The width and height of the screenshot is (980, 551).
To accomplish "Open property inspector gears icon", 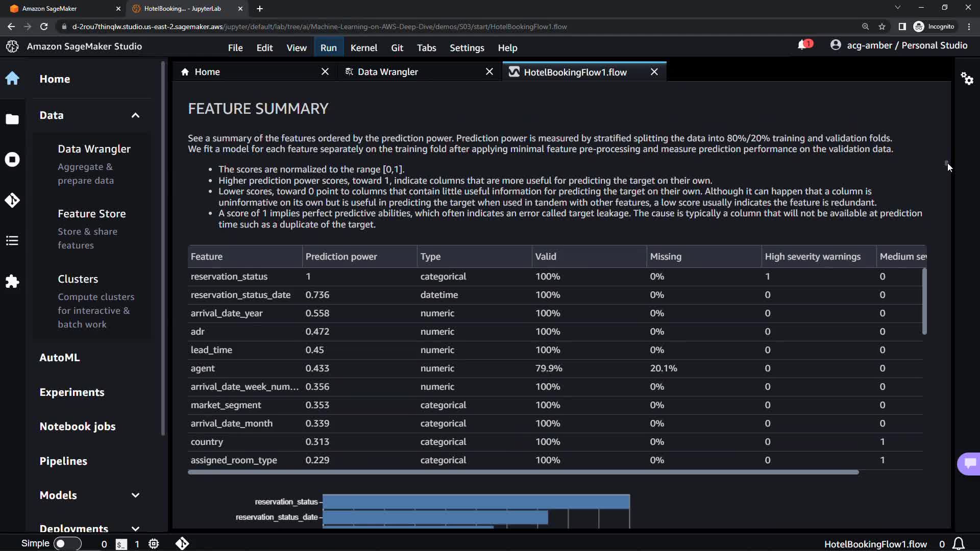I will click(967, 79).
